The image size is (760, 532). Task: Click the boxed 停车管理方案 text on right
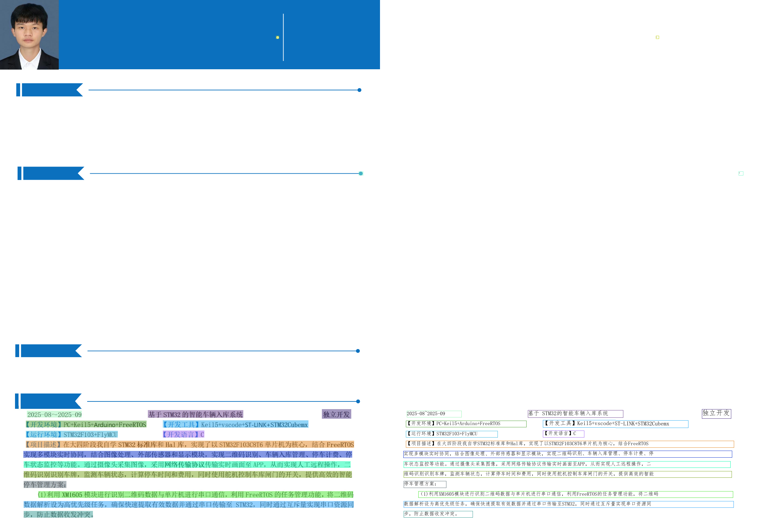424,484
